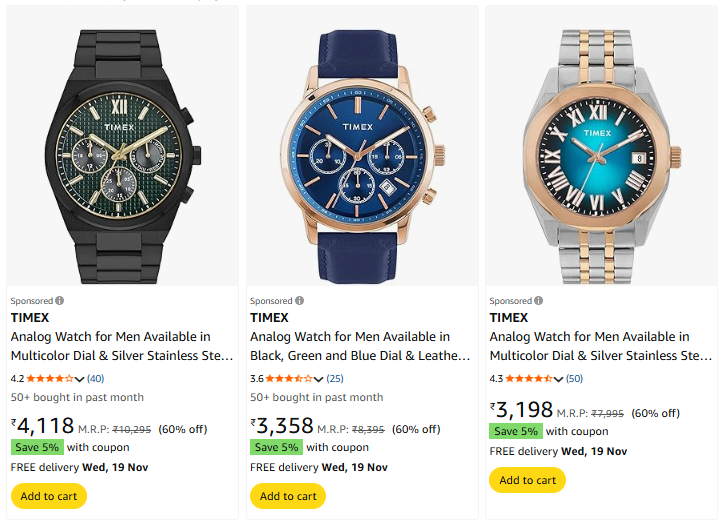
Task: Click the 4.3 star rating icons
Action: click(529, 379)
